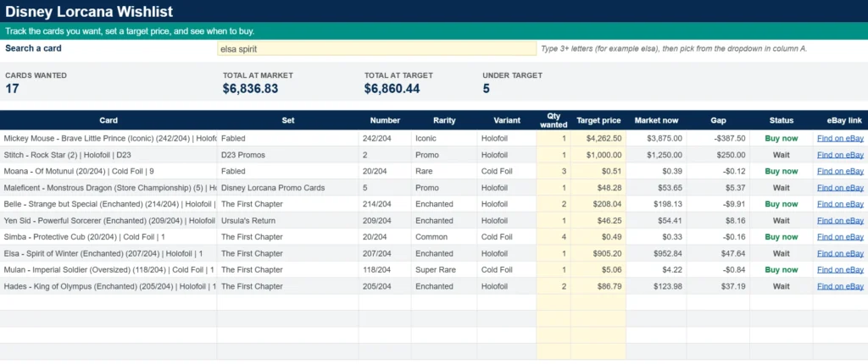Select the Mickey Mouse - Brave Little Prince card cell
868x364 pixels.
click(108, 138)
